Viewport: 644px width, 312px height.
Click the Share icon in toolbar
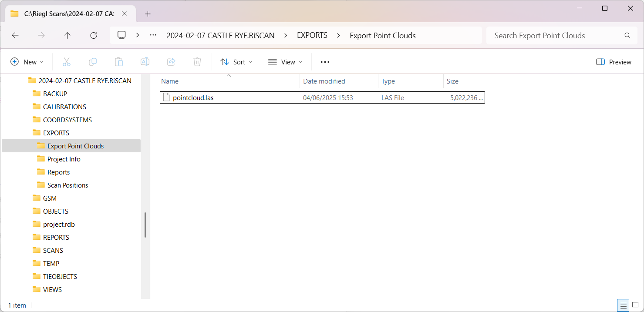(x=171, y=62)
